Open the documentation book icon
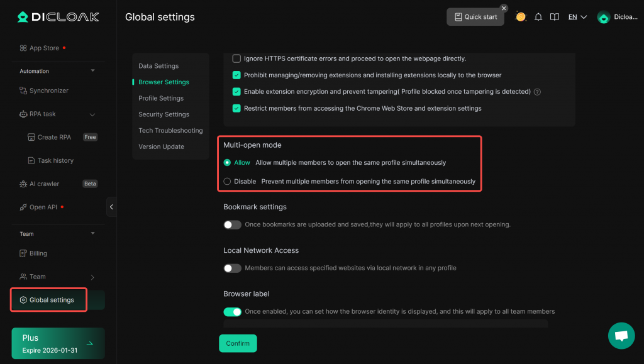Image resolution: width=644 pixels, height=364 pixels. pos(555,17)
